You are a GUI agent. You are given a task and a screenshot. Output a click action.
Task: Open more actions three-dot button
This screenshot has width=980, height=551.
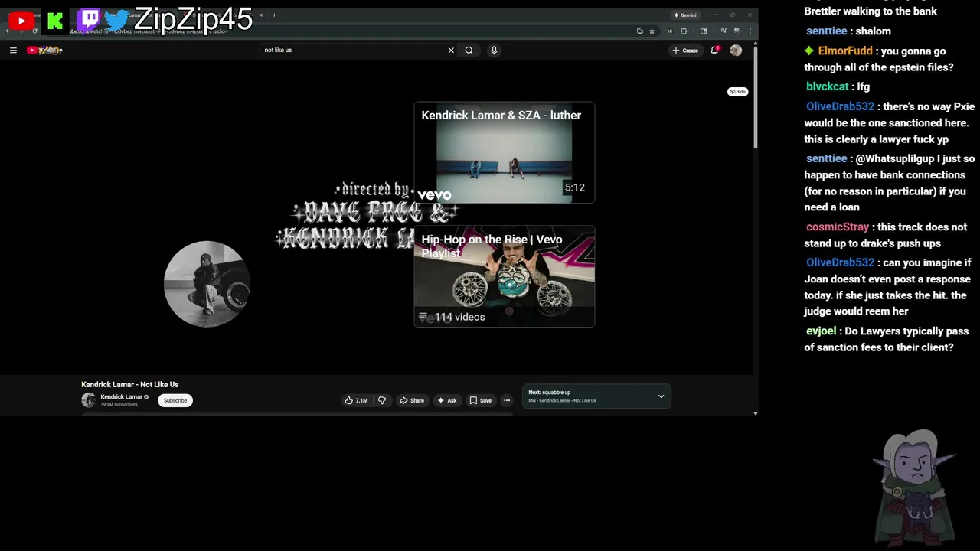tap(506, 400)
